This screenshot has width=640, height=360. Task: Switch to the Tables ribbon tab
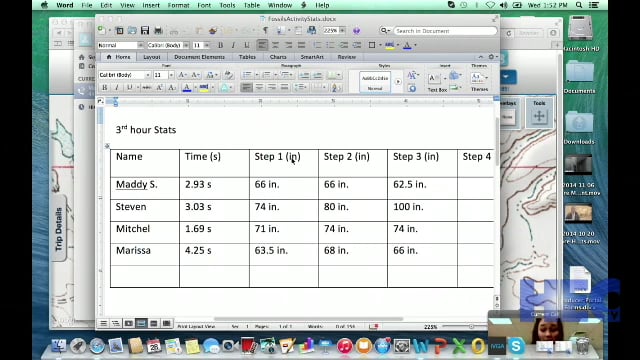(x=247, y=57)
